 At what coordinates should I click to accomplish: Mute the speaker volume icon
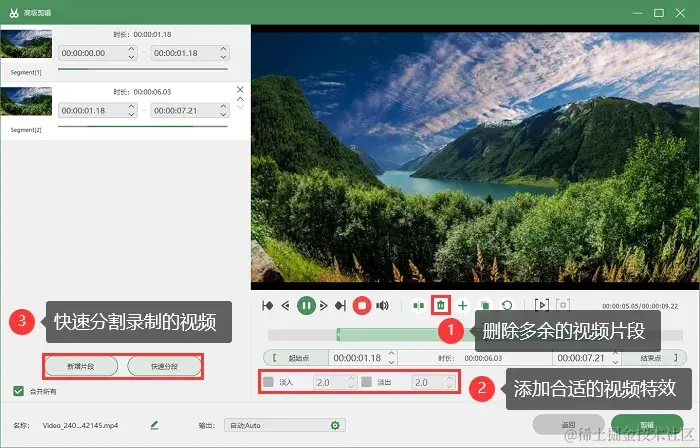[382, 306]
